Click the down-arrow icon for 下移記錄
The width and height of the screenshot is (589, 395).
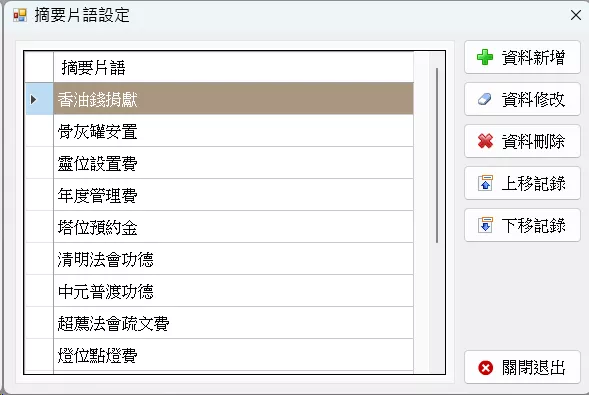[485, 225]
